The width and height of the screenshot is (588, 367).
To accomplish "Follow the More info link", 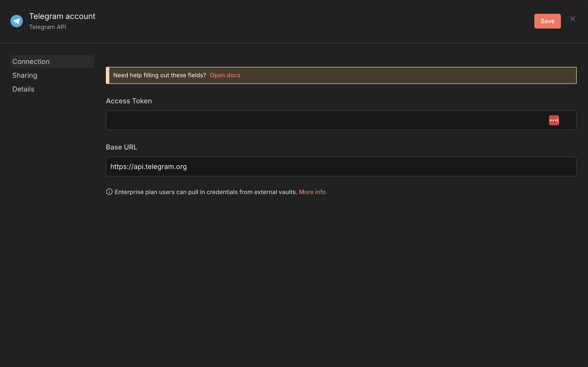I will pyautogui.click(x=312, y=192).
